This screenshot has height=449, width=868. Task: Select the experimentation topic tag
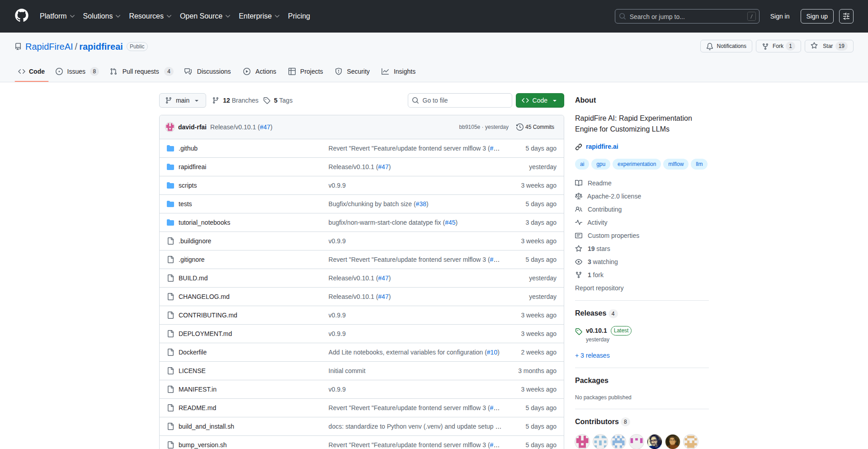(637, 164)
